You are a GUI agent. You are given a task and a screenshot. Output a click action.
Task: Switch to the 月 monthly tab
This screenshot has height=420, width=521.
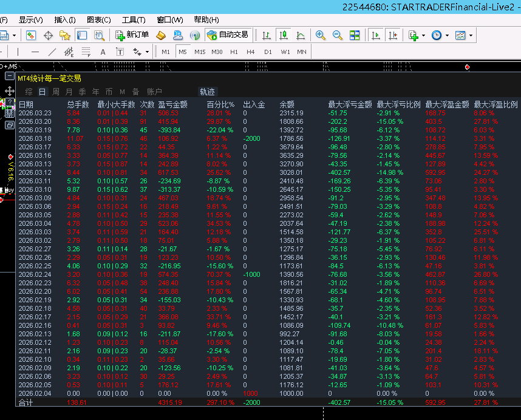69,92
